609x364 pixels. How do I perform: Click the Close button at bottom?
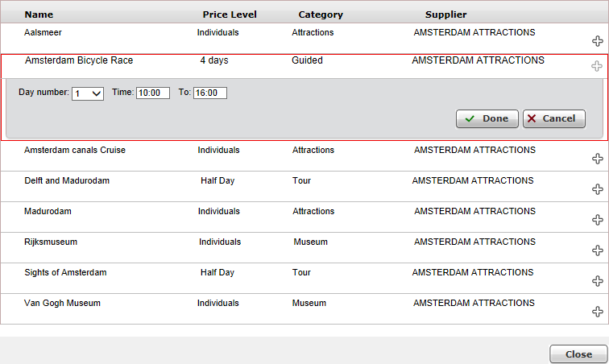click(578, 354)
